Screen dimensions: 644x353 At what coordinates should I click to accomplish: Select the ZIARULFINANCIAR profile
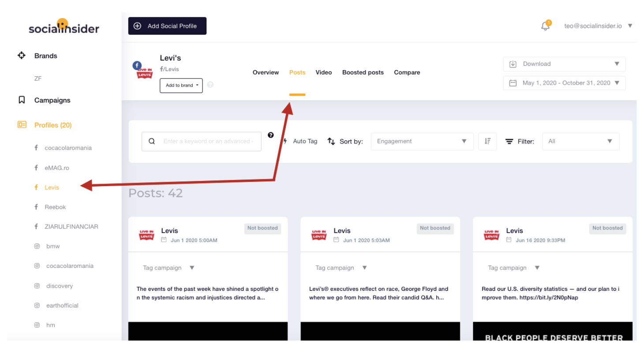click(71, 226)
